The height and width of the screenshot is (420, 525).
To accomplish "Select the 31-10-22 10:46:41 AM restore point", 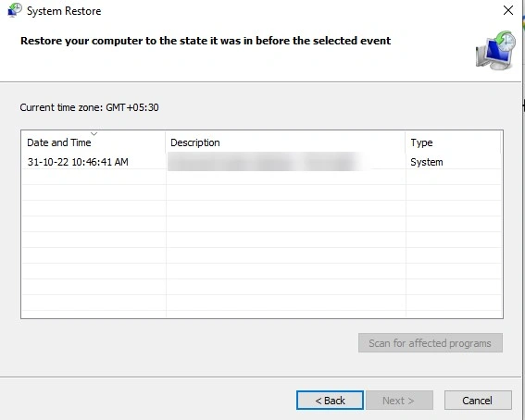I will click(78, 162).
